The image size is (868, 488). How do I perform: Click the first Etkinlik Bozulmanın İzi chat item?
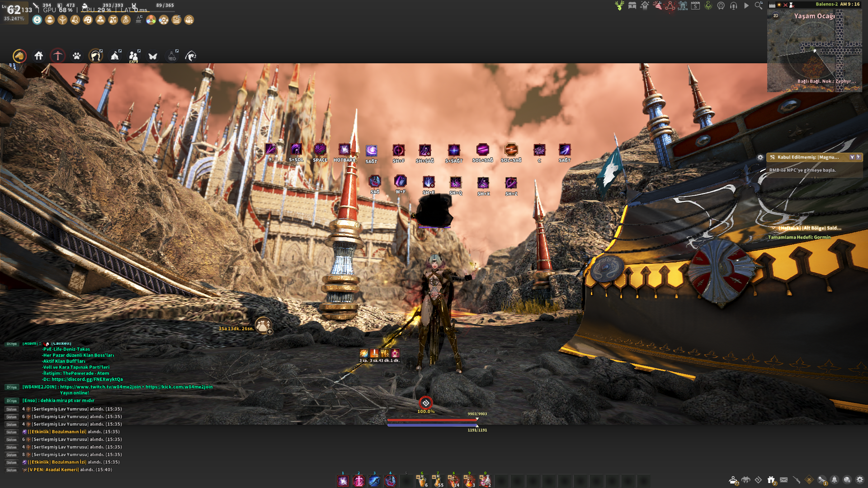pos(57,432)
